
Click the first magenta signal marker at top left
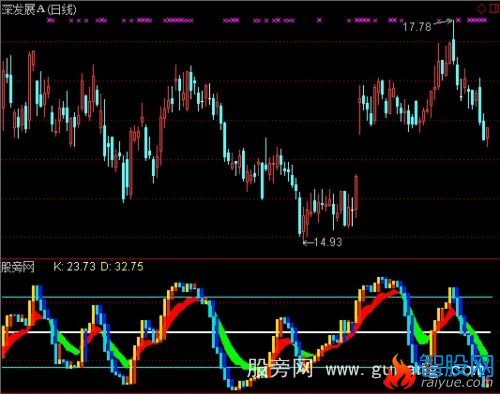coord(50,20)
